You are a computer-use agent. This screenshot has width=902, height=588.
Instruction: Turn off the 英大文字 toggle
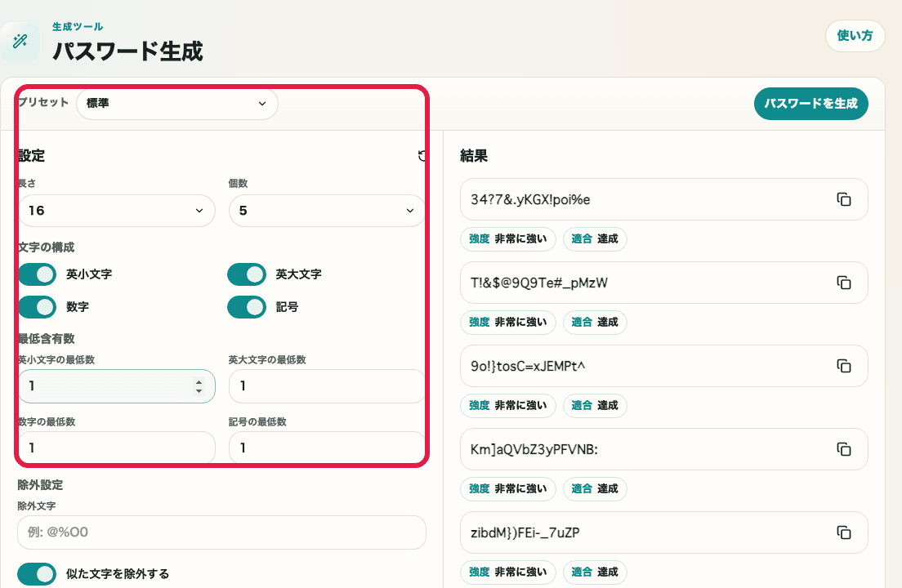[247, 274]
